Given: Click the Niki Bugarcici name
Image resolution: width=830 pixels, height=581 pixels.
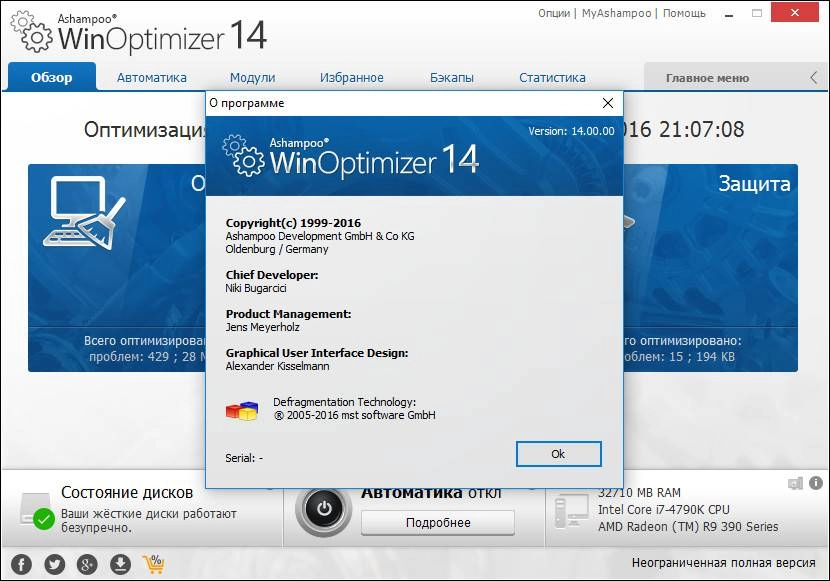Looking at the screenshot, I should pyautogui.click(x=256, y=288).
